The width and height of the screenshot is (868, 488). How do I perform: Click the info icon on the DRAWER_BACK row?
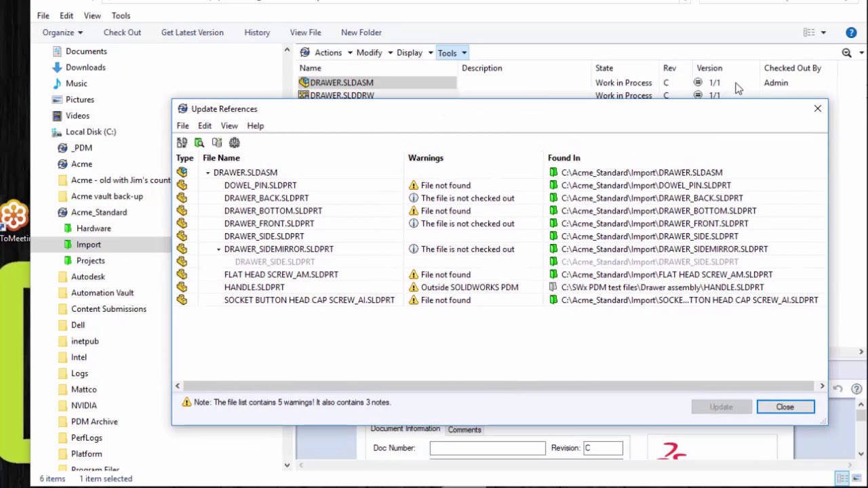point(414,198)
